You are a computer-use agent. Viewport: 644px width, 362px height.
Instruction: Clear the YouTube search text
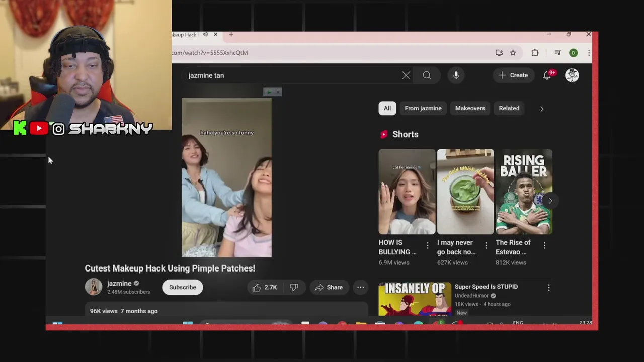pos(406,75)
